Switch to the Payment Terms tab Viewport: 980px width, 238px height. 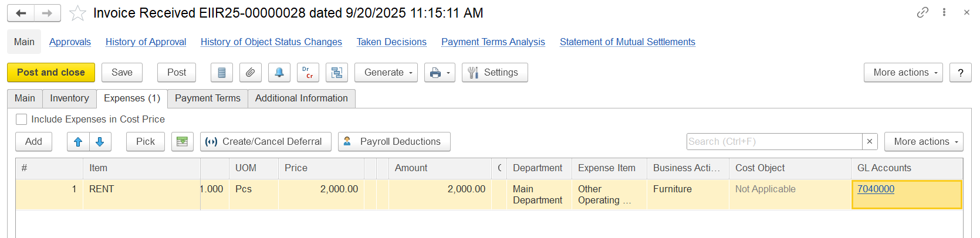tap(208, 98)
